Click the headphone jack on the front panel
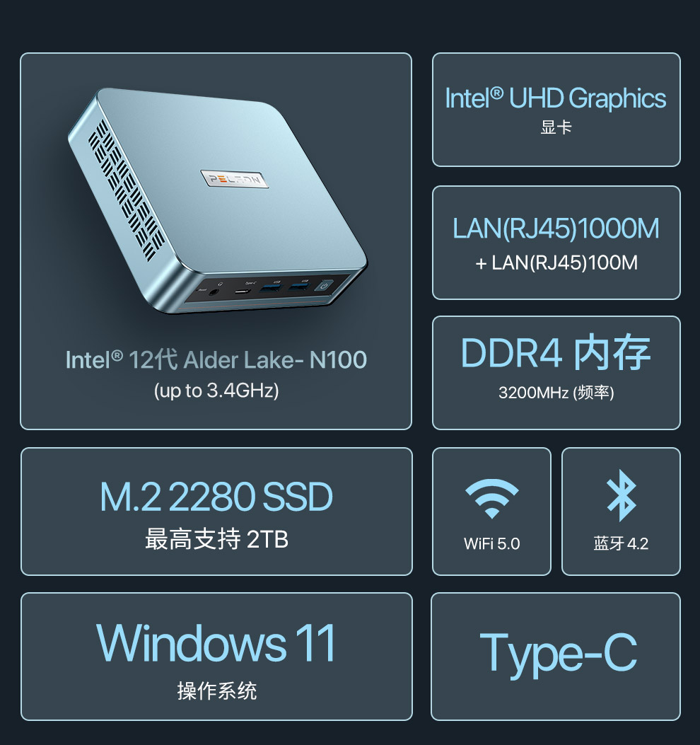This screenshot has width=700, height=745. point(214,291)
